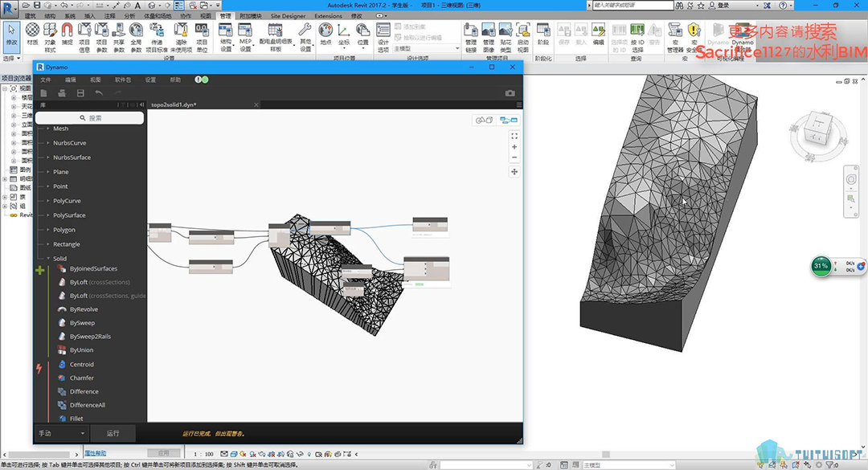Click the Dynamo export image camera icon
Image resolution: width=868 pixels, height=470 pixels.
click(510, 93)
